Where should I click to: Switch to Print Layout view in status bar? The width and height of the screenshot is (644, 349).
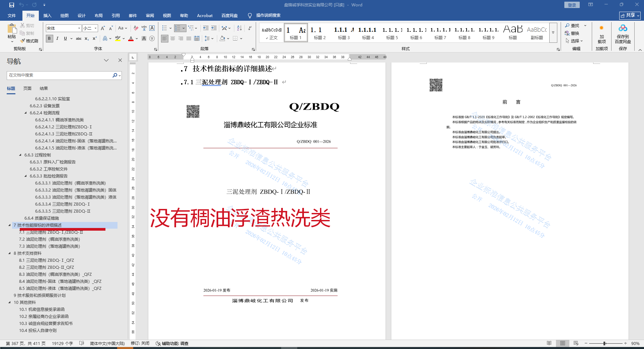(563, 343)
